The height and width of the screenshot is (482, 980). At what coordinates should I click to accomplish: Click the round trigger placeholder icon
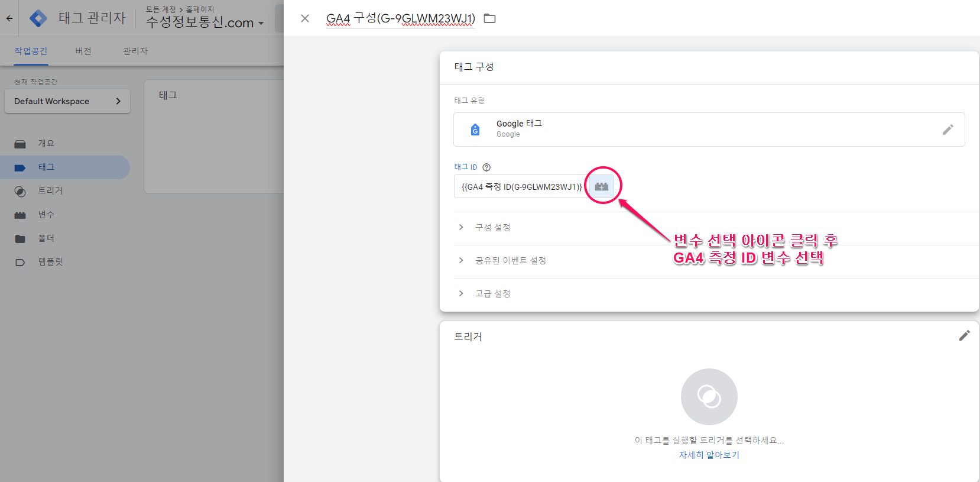point(709,397)
